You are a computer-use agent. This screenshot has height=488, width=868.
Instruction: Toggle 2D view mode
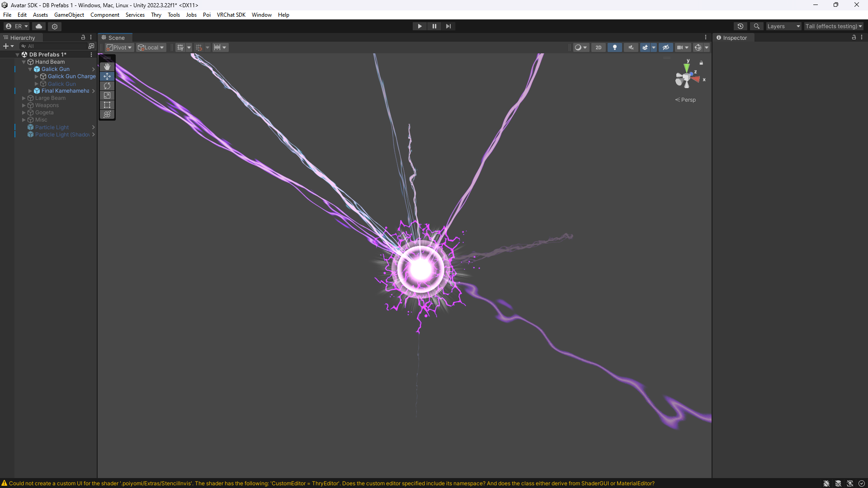pyautogui.click(x=598, y=47)
